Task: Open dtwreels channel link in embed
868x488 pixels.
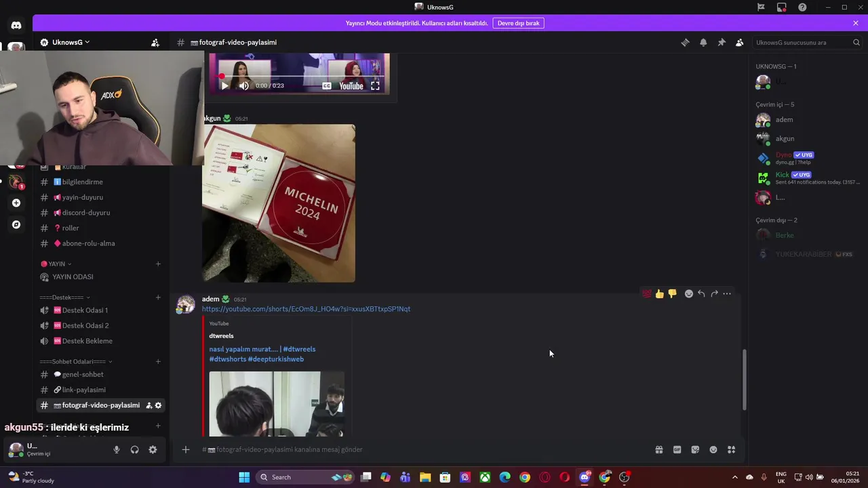Action: (221, 335)
